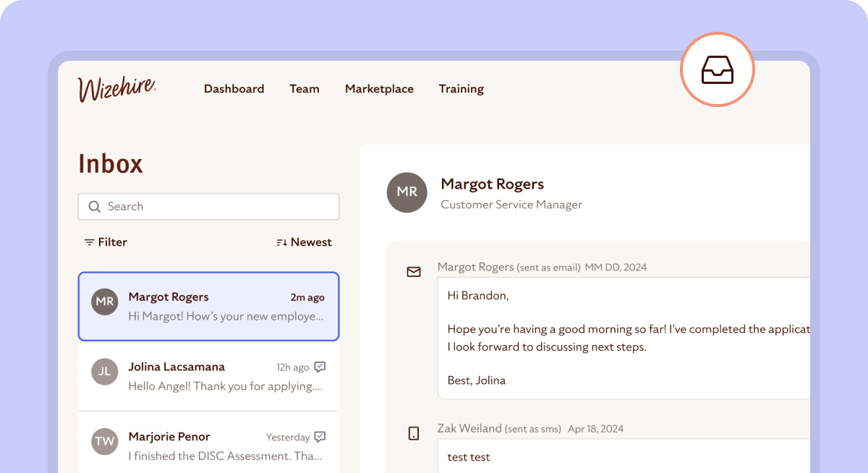Click the read-check icon on Jolina's conversation
868x473 pixels.
[x=320, y=367]
